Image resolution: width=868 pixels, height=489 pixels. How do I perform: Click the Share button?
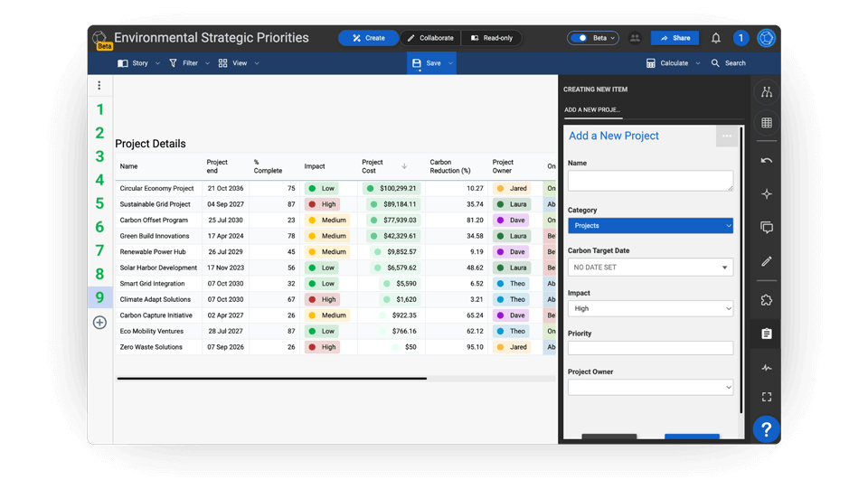click(675, 38)
